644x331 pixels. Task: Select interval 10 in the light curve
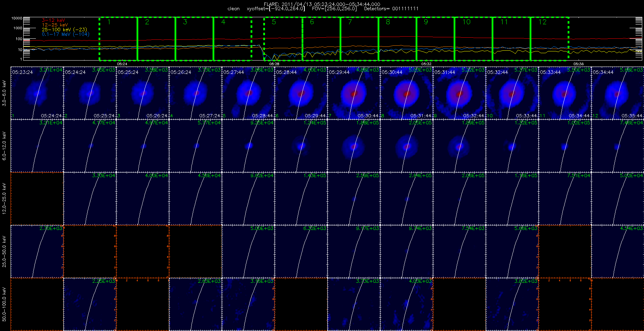(474, 39)
